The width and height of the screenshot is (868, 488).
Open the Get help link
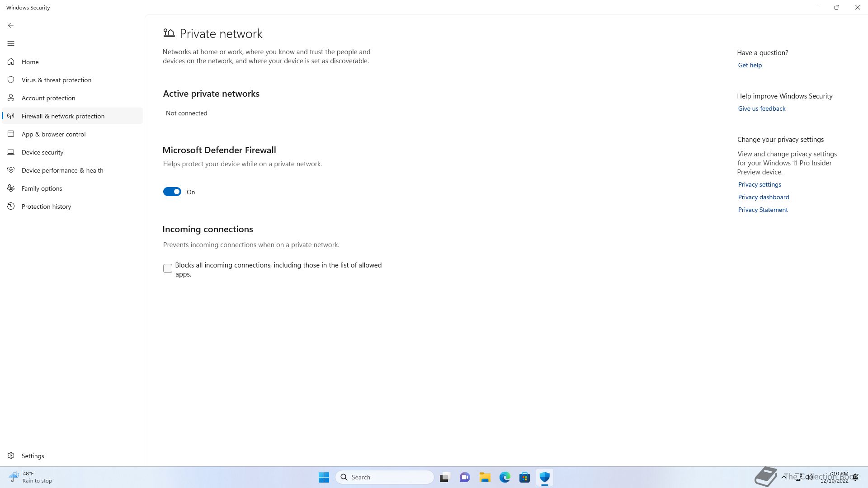pos(750,65)
